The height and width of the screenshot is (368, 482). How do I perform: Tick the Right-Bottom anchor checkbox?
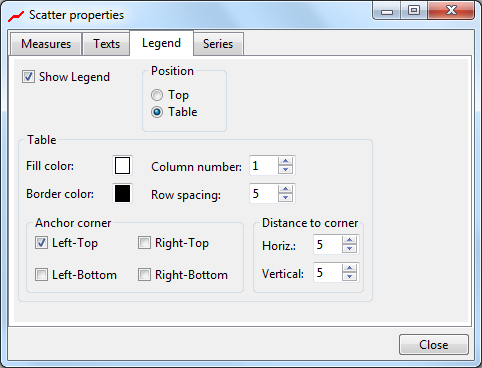[144, 275]
